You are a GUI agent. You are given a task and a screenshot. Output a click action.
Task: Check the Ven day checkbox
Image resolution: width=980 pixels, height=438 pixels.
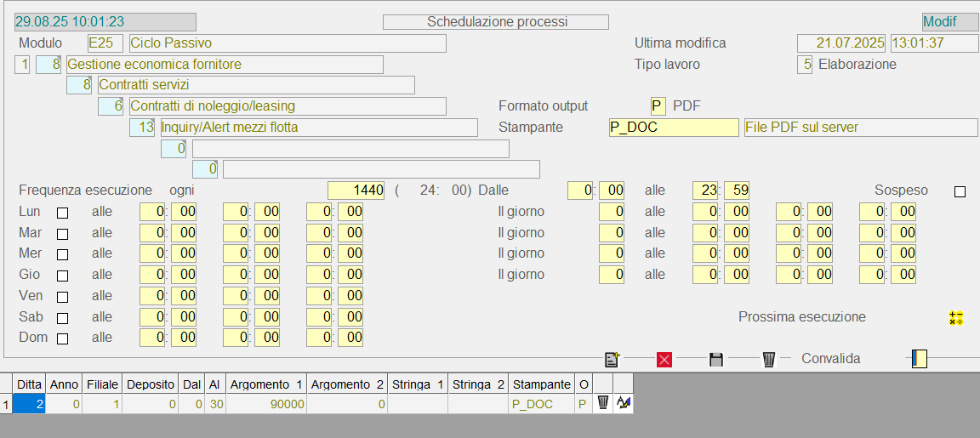(62, 297)
